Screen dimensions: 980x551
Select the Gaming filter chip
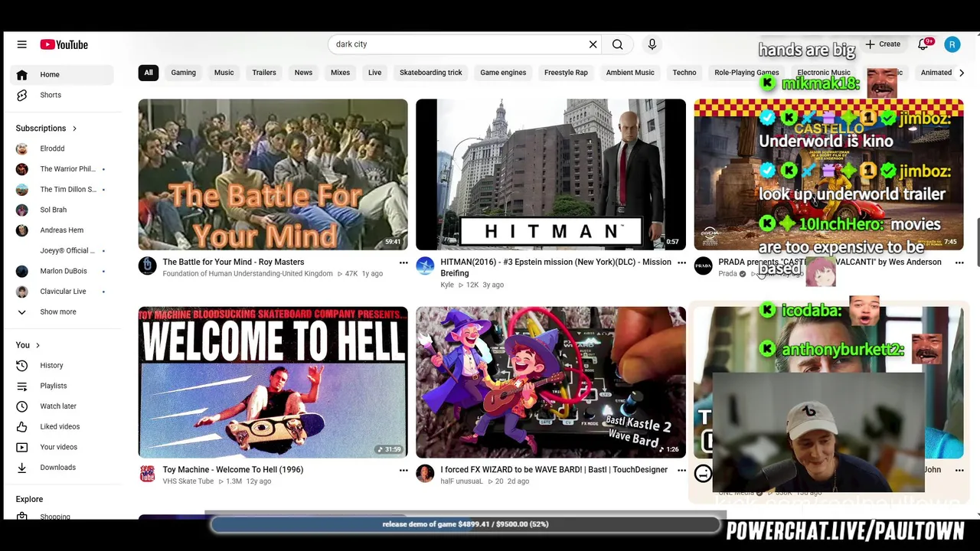coord(183,73)
